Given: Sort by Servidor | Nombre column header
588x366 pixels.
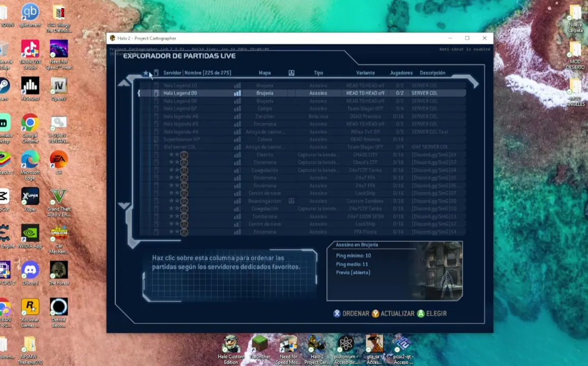Looking at the screenshot, I should coord(197,73).
